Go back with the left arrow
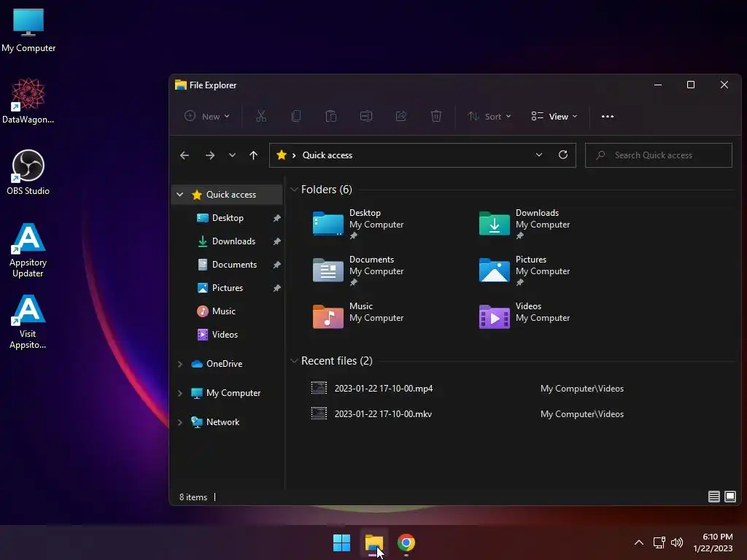 (185, 155)
